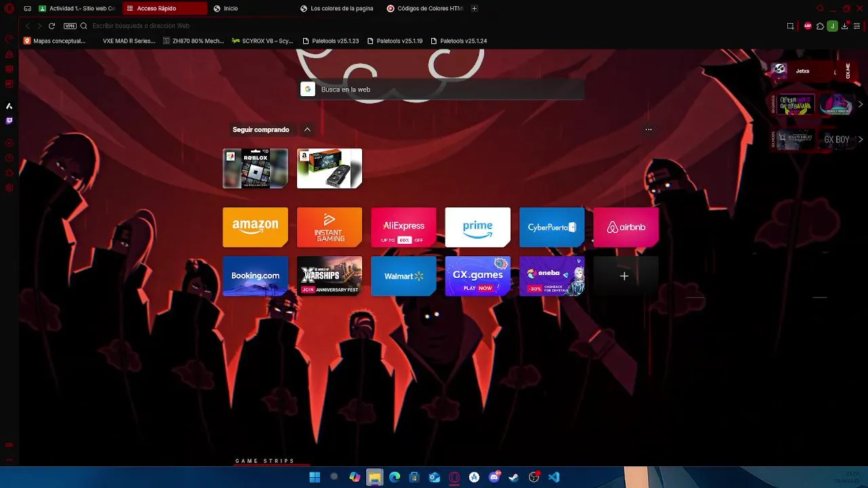Open the Eneba speed dial tile

tap(552, 276)
